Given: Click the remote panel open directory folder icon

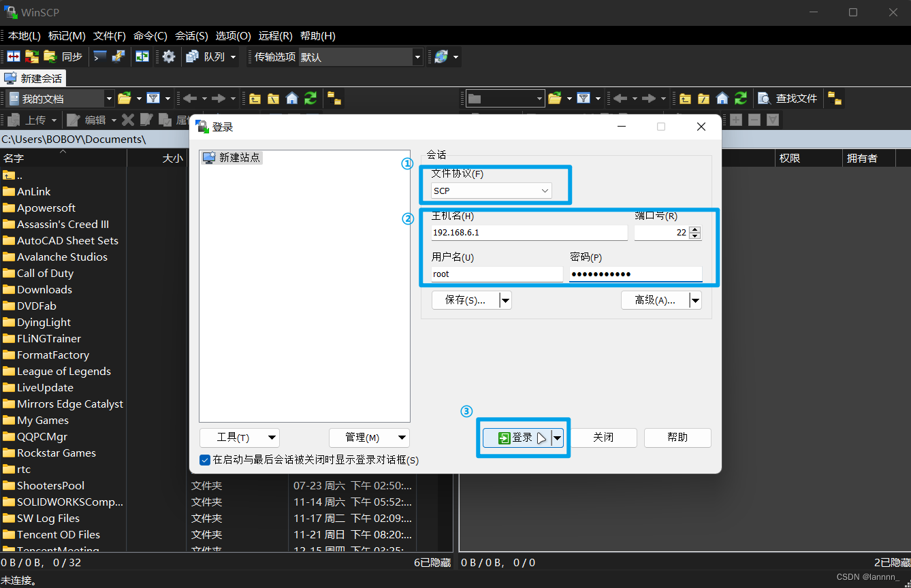Looking at the screenshot, I should point(555,99).
